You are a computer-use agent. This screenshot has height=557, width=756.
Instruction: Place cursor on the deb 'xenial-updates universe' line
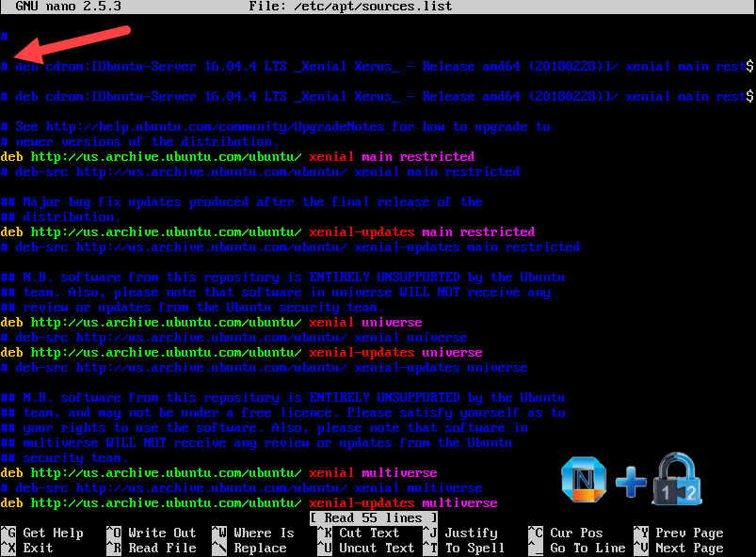tap(242, 352)
